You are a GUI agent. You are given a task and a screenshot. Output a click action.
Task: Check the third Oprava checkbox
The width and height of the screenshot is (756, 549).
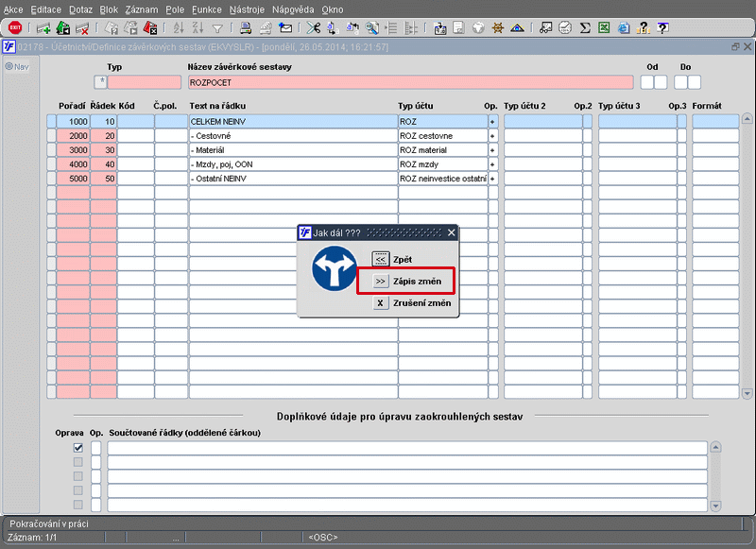[x=78, y=476]
